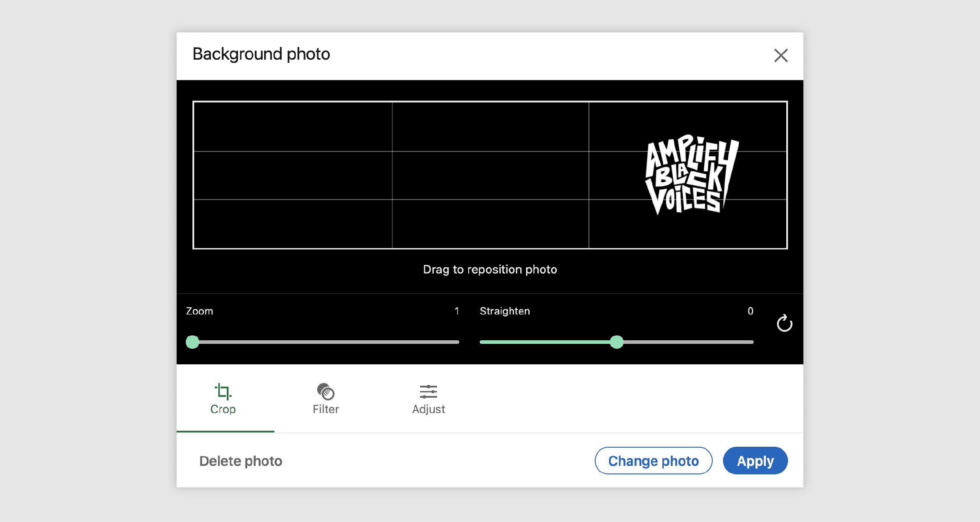Collapse the background photo dialog
This screenshot has height=522, width=980.
(x=782, y=55)
